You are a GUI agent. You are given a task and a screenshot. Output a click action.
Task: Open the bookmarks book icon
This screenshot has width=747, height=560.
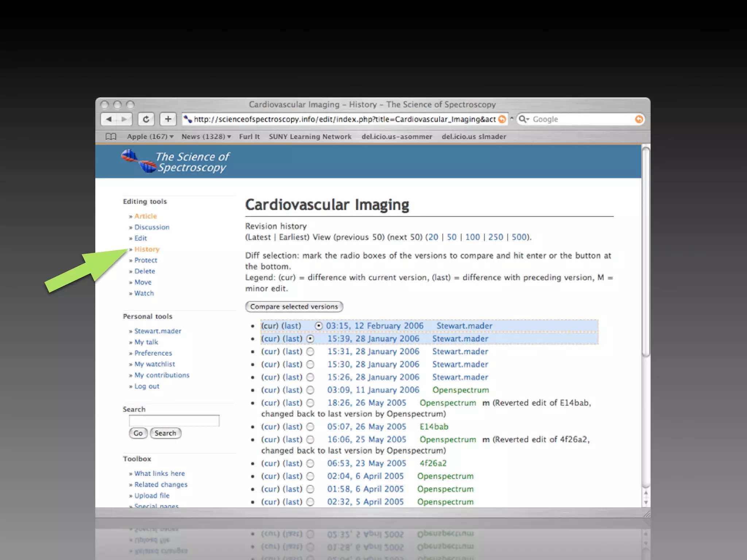(x=111, y=137)
